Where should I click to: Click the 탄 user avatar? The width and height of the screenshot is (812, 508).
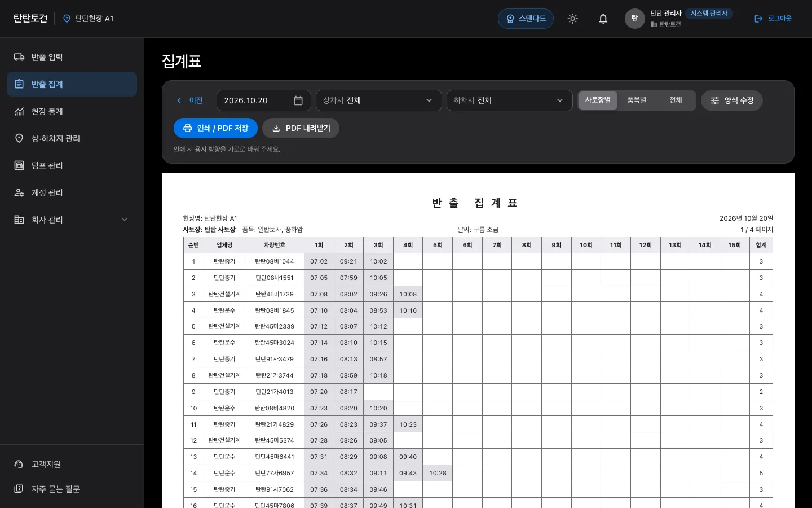(x=635, y=19)
